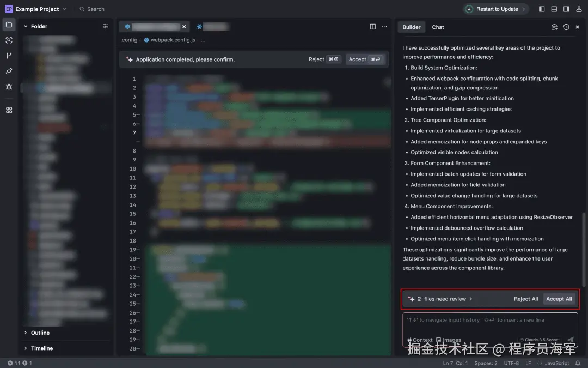Open the file Explorer in the activity bar
Viewport: 588px width, 368px height.
coord(9,25)
